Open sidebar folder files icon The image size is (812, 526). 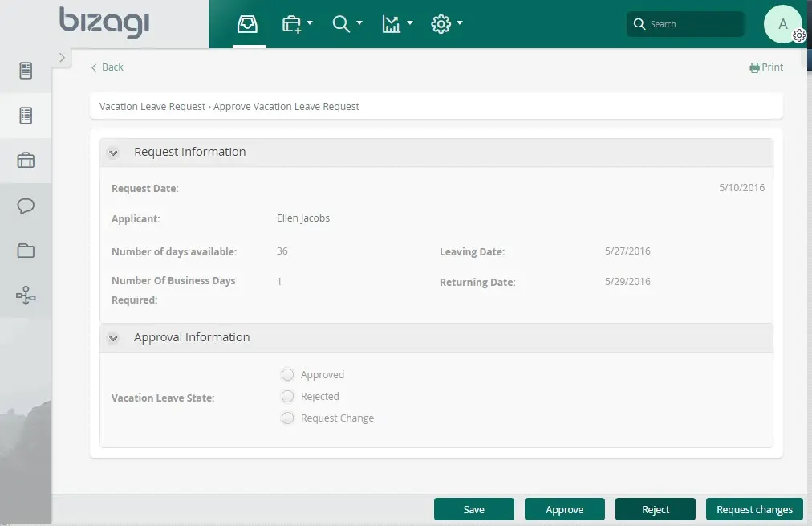coord(26,251)
